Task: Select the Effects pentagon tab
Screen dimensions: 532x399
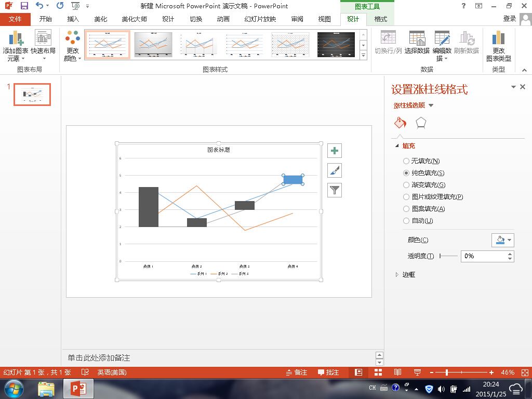Action: click(421, 123)
